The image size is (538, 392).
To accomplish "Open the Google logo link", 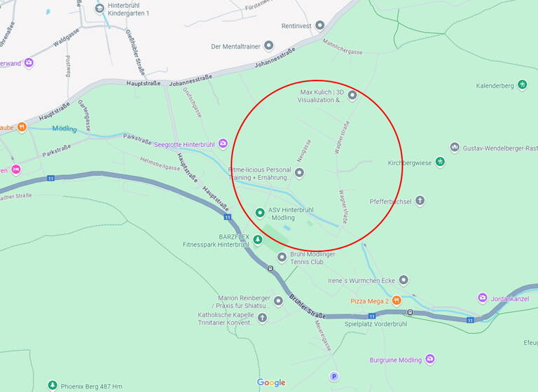I will pyautogui.click(x=271, y=383).
